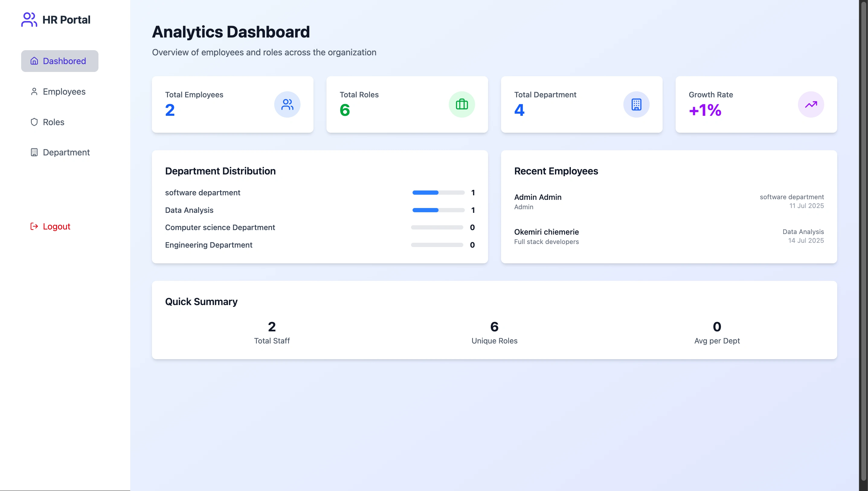
Task: Click the HR Portal people logo icon
Action: click(x=29, y=19)
